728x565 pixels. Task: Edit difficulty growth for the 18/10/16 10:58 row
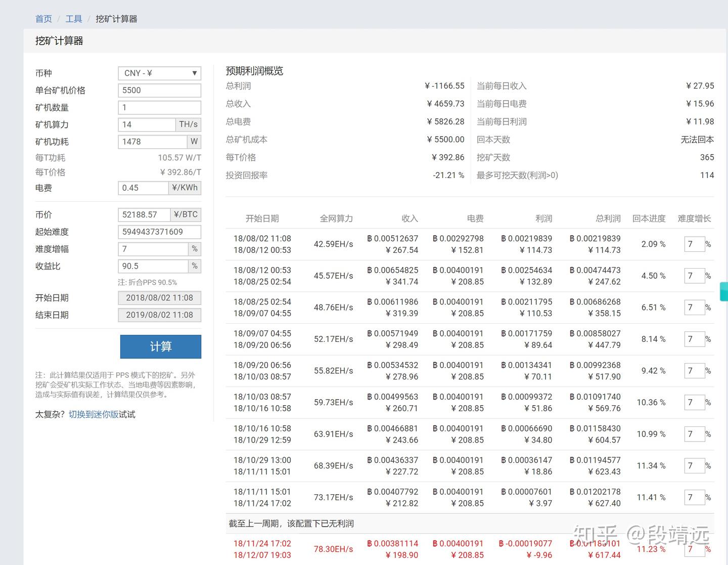(x=694, y=434)
